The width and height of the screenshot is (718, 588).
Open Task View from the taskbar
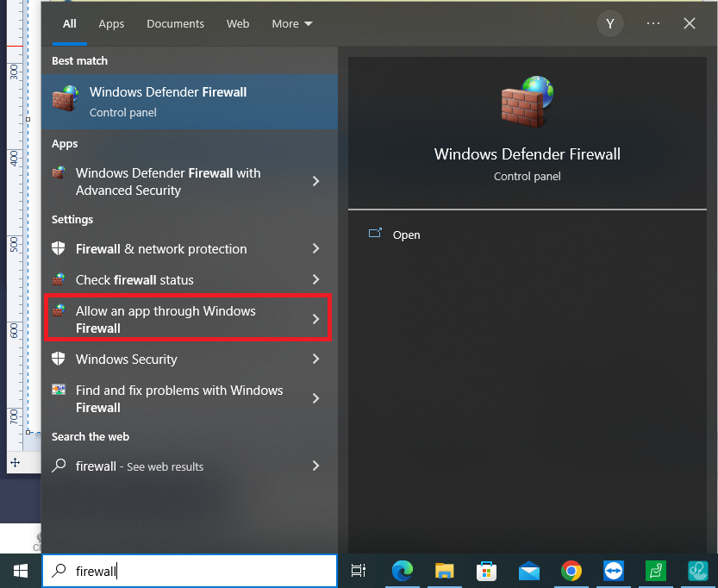(358, 571)
